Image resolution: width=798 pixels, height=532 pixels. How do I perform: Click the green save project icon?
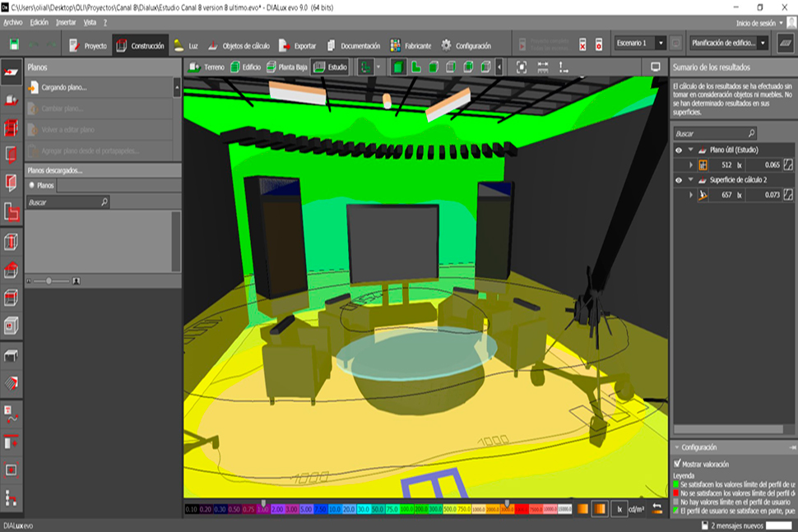pyautogui.click(x=14, y=45)
